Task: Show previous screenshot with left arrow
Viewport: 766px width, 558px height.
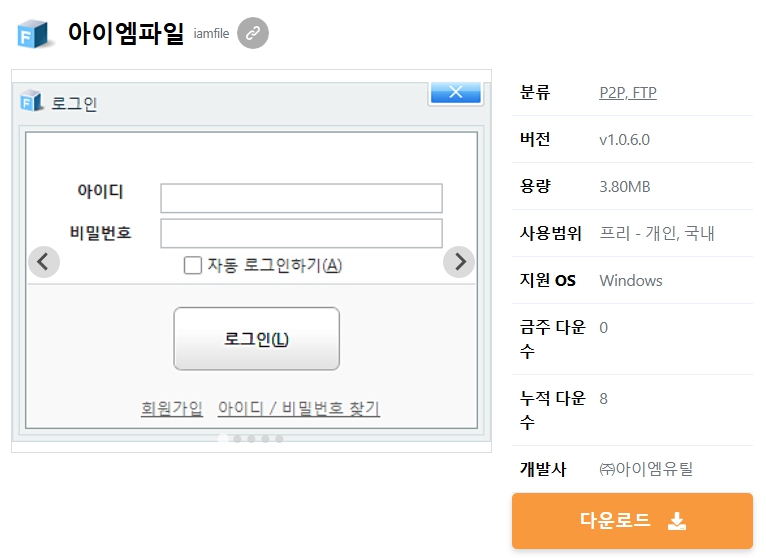Action: [x=44, y=262]
